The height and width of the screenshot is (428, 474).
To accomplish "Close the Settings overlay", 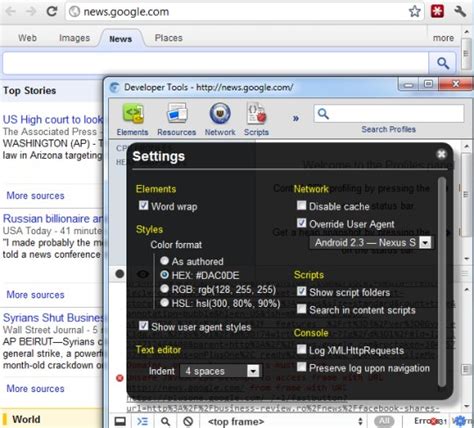I will click(441, 154).
